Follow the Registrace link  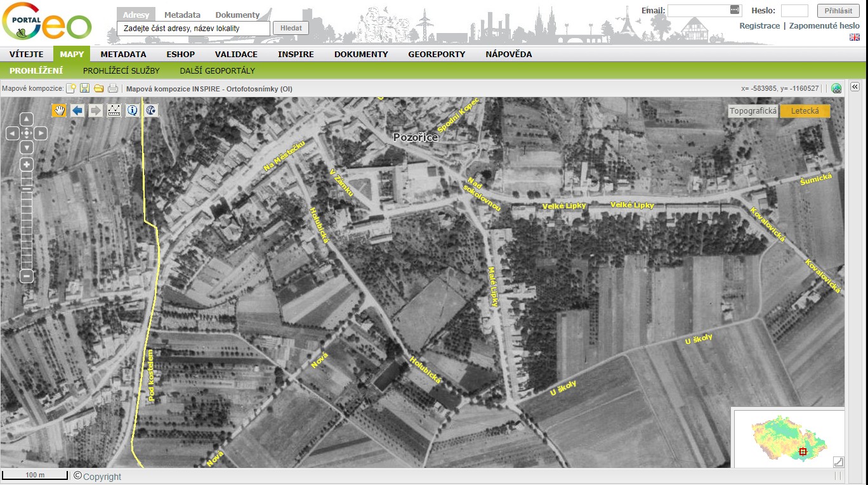coord(760,26)
